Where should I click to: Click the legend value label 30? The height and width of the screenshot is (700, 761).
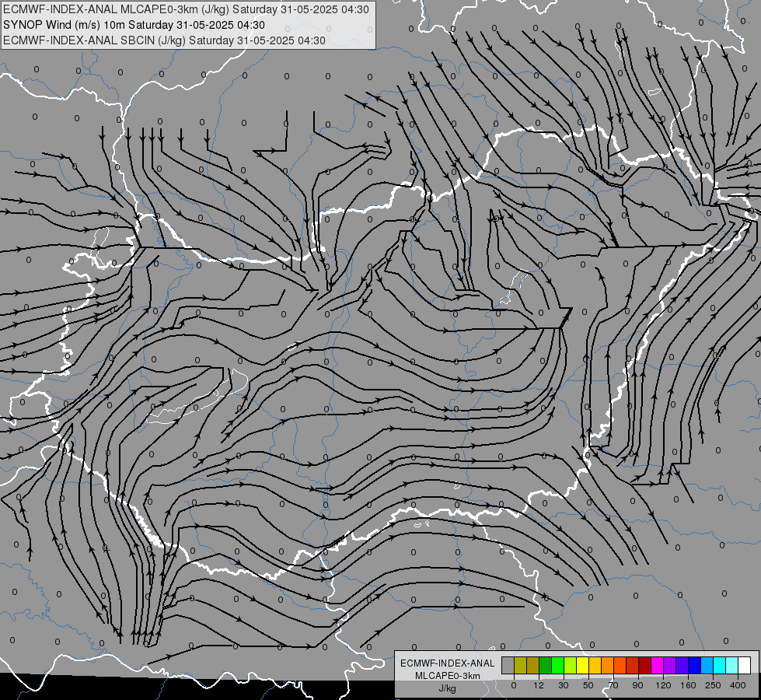(x=564, y=685)
